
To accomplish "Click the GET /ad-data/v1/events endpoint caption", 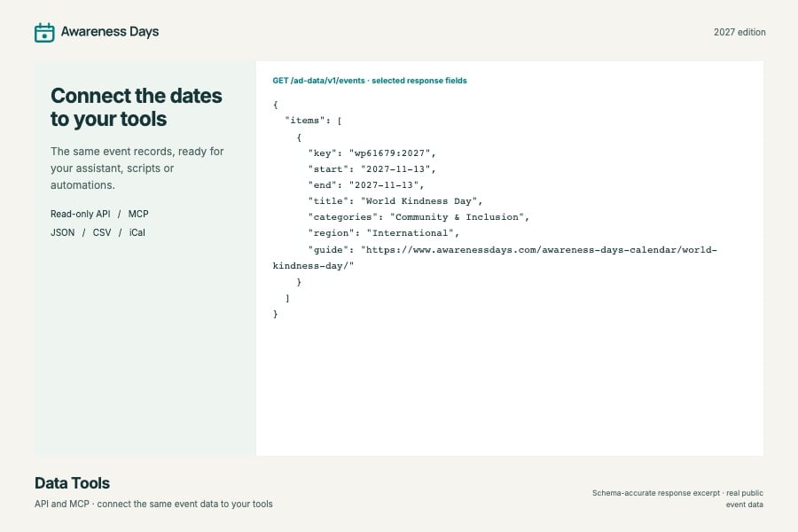I will (370, 81).
